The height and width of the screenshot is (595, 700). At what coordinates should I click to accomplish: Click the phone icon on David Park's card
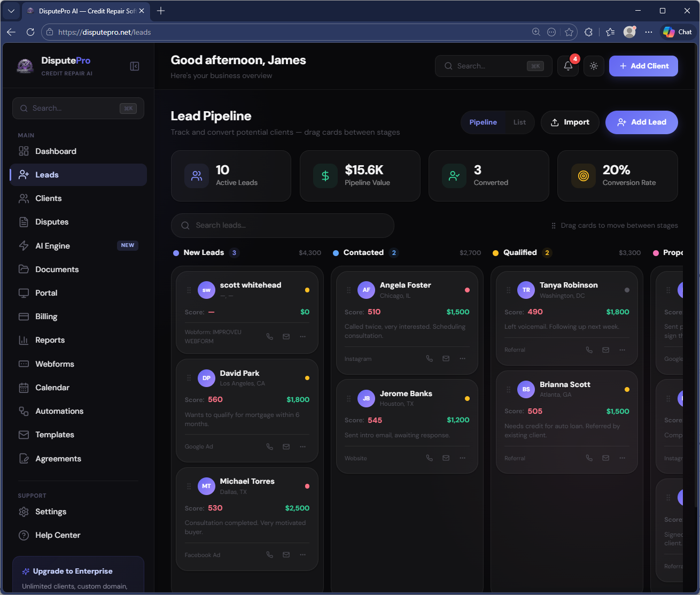(x=270, y=447)
